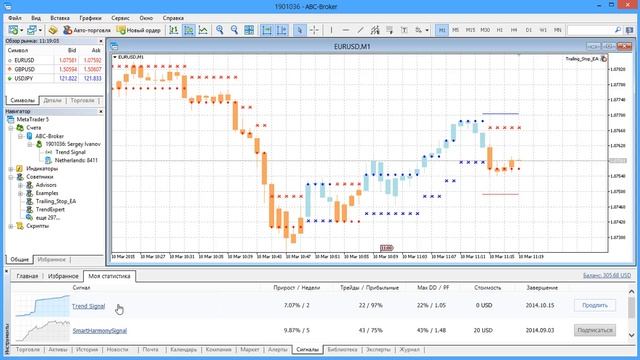Open dropdown arrow beside new chart icon
This screenshot has width=640, height=360.
point(22,30)
